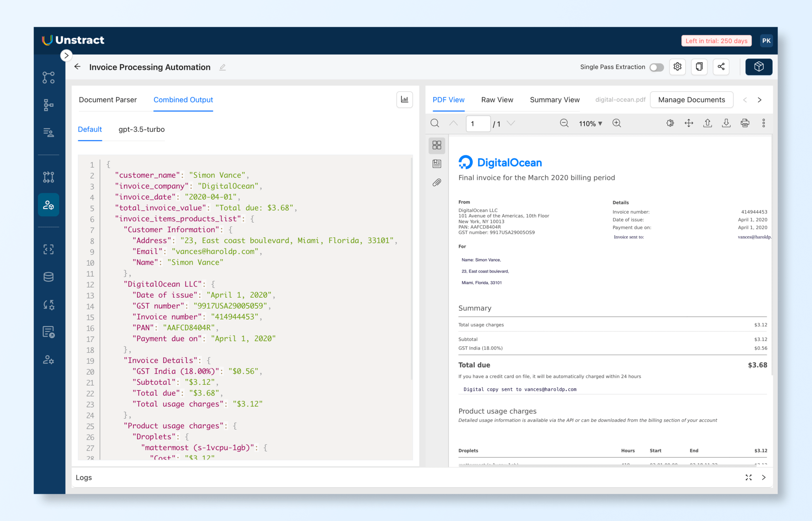Select the gpt-3.5-turbo output tab
The height and width of the screenshot is (521, 812).
141,129
